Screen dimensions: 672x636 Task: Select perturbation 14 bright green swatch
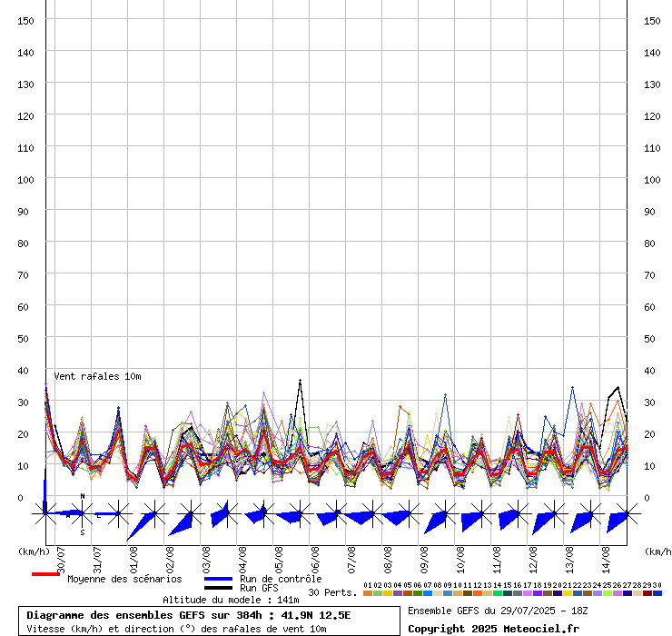[497, 593]
